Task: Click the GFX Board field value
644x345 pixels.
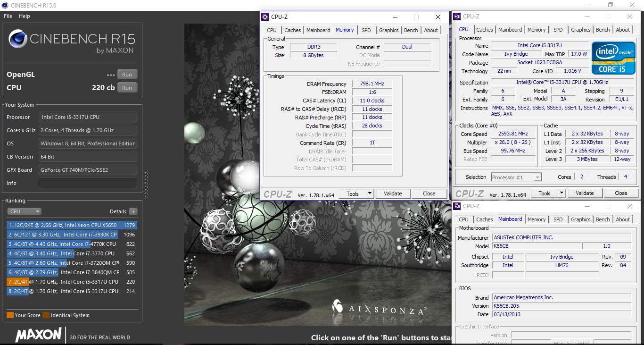Action: 88,170
